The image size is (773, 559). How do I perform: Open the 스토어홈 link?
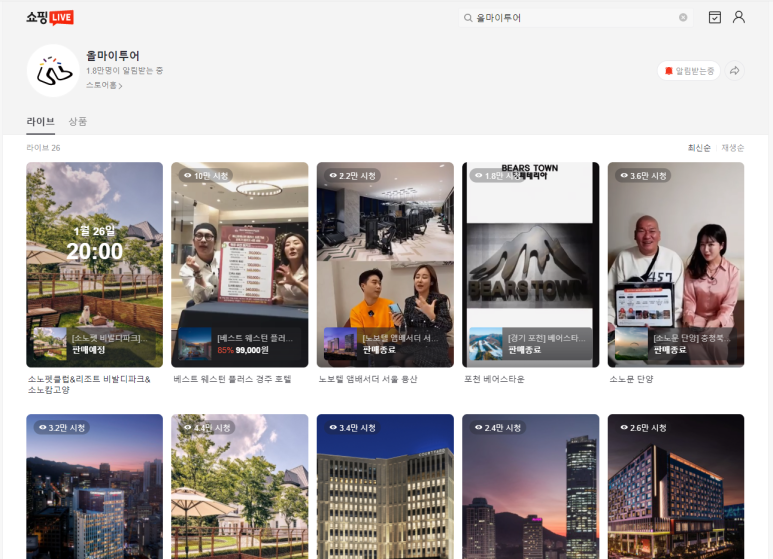pos(104,85)
